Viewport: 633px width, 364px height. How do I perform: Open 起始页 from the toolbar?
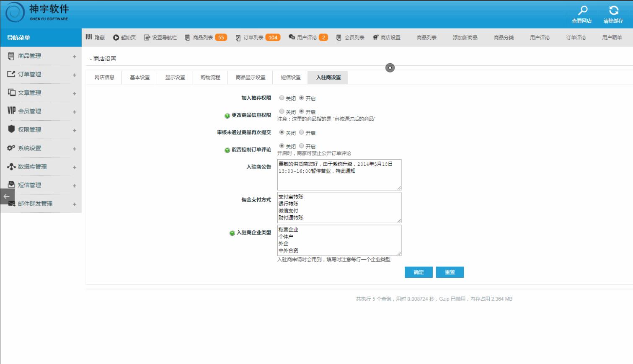click(x=124, y=38)
